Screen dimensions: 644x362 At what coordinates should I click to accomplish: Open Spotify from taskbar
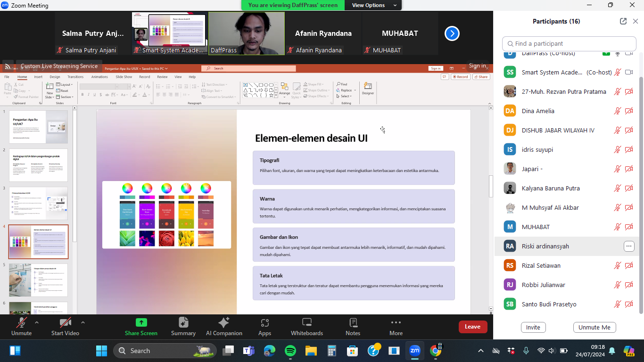290,351
